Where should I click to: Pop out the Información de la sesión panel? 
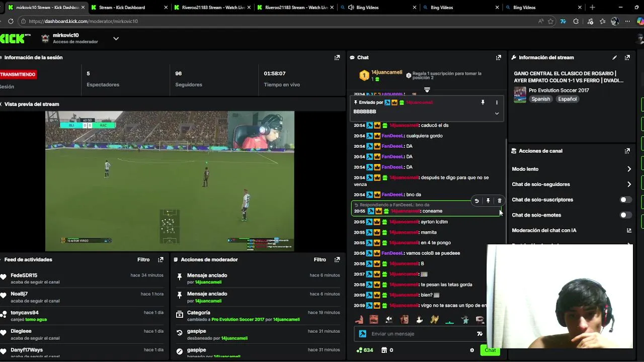point(337,57)
